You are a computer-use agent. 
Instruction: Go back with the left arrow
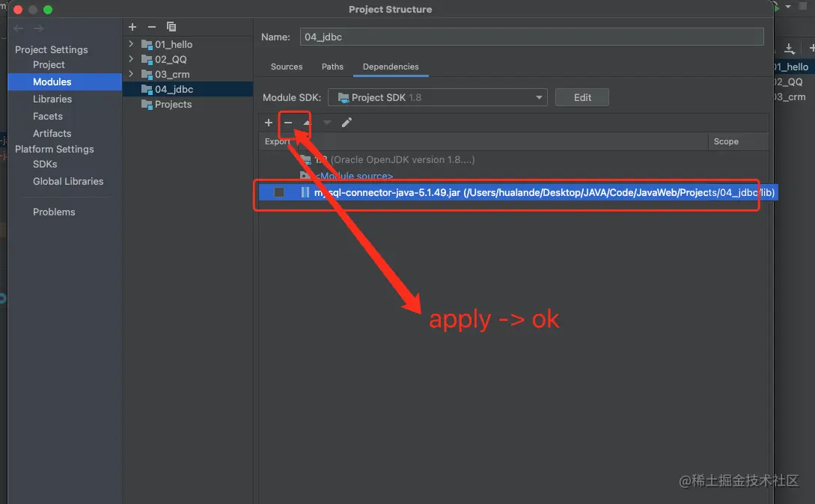click(x=19, y=28)
